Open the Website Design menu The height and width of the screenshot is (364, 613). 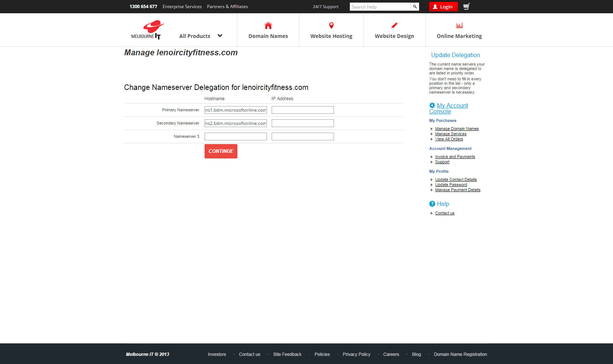tap(394, 36)
